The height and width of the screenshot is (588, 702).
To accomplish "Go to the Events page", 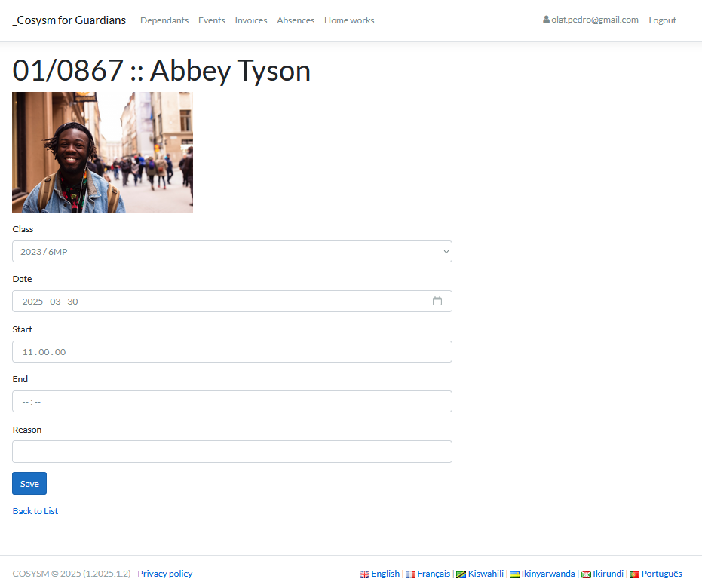I will 211,20.
